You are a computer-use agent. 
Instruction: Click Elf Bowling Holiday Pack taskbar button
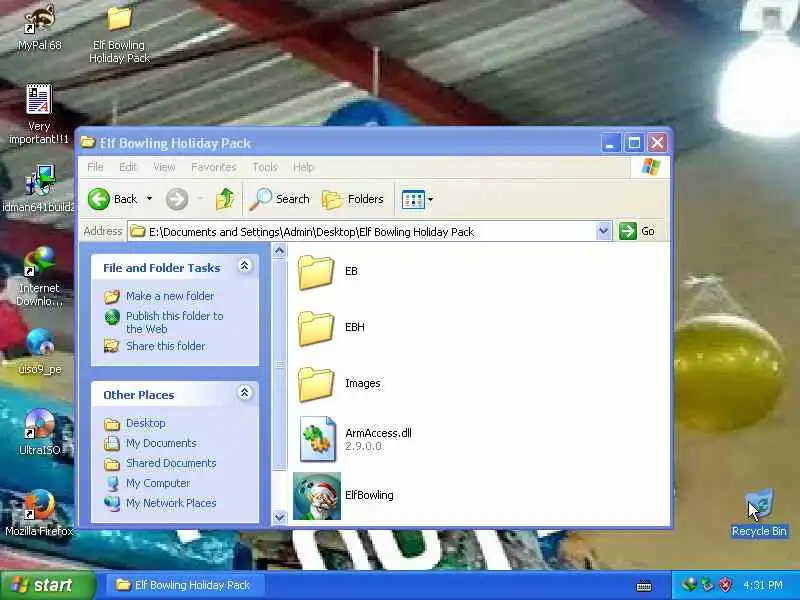[183, 585]
